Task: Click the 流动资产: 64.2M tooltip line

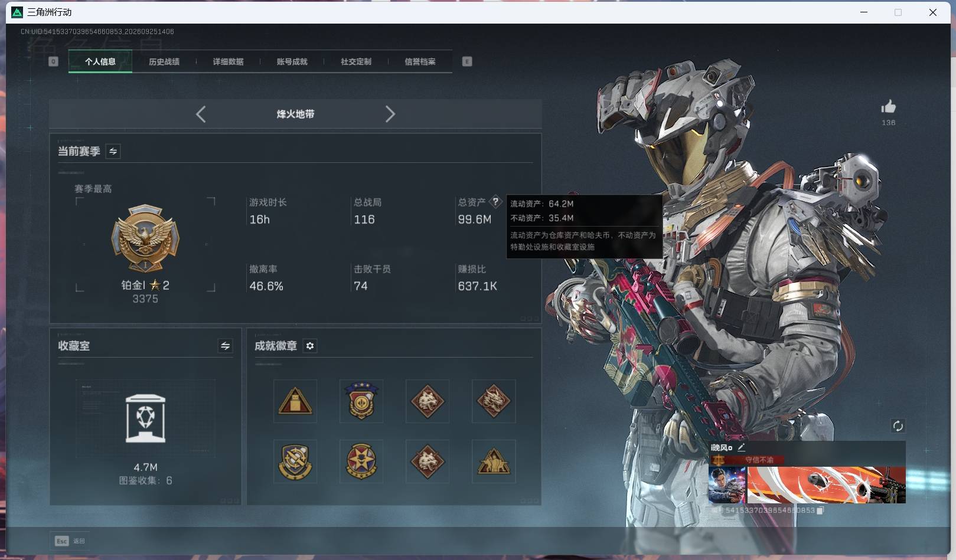Action: [542, 204]
